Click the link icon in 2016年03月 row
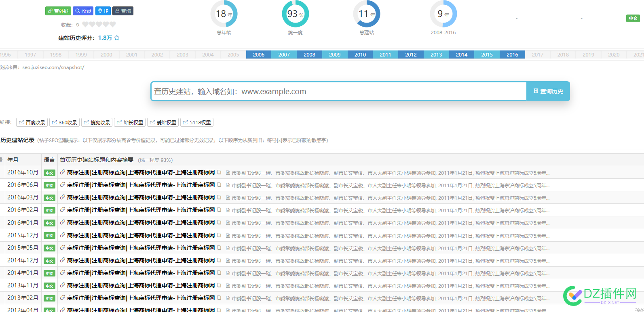Image resolution: width=644 pixels, height=312 pixels. tap(63, 197)
